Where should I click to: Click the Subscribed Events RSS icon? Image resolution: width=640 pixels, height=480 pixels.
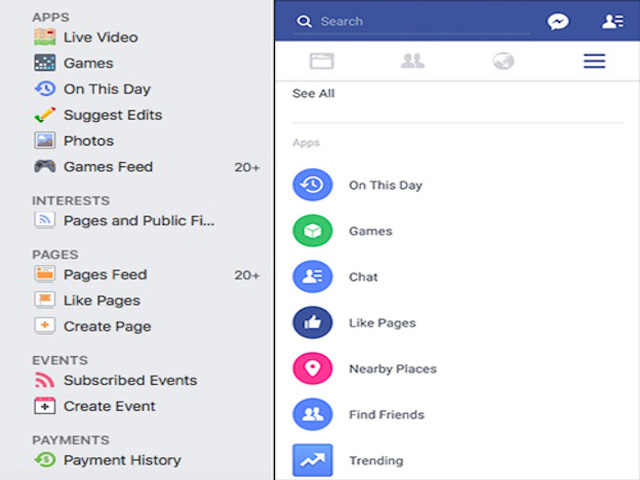(x=45, y=380)
